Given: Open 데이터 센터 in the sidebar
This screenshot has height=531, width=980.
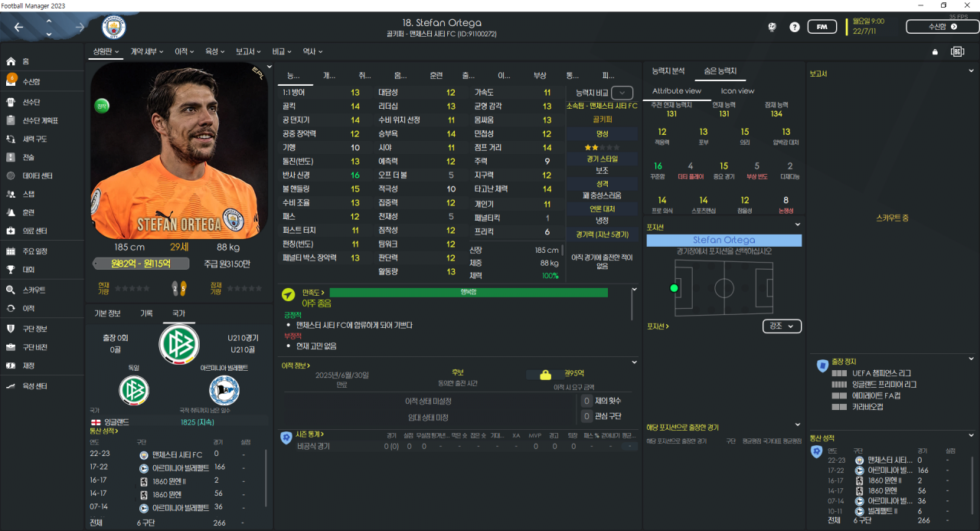Looking at the screenshot, I should (38, 175).
